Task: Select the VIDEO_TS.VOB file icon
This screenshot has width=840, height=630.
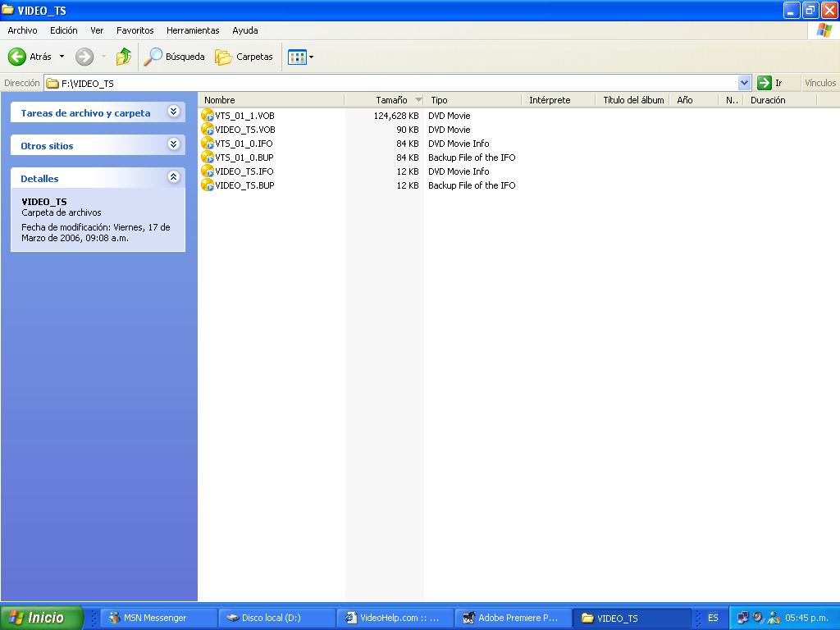Action: 208,129
